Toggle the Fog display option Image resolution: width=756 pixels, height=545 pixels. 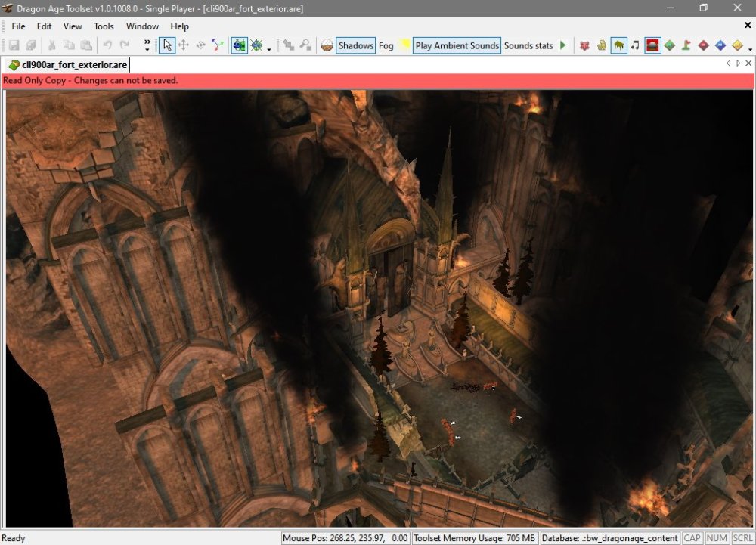pos(386,45)
